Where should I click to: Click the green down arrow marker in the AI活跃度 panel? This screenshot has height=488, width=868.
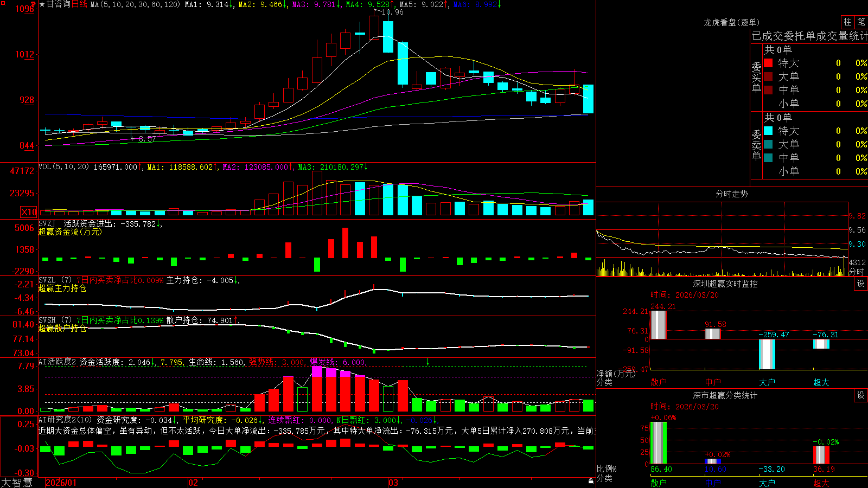click(427, 362)
